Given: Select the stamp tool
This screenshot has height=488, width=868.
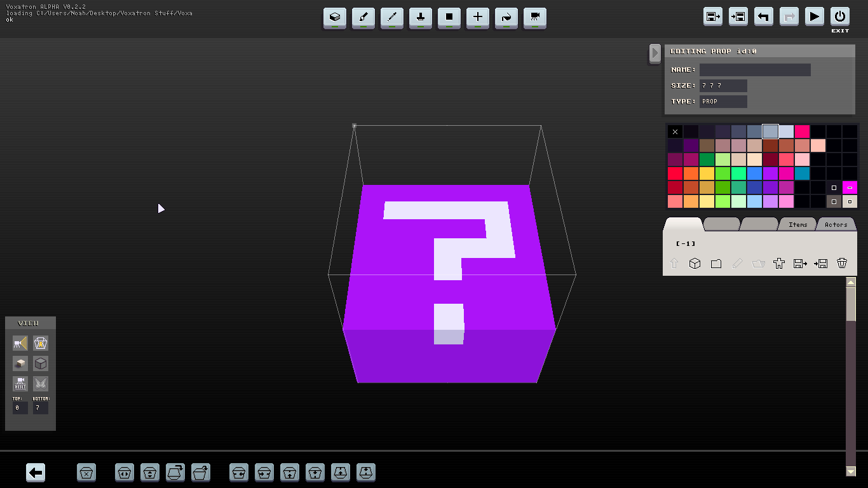Looking at the screenshot, I should click(421, 17).
